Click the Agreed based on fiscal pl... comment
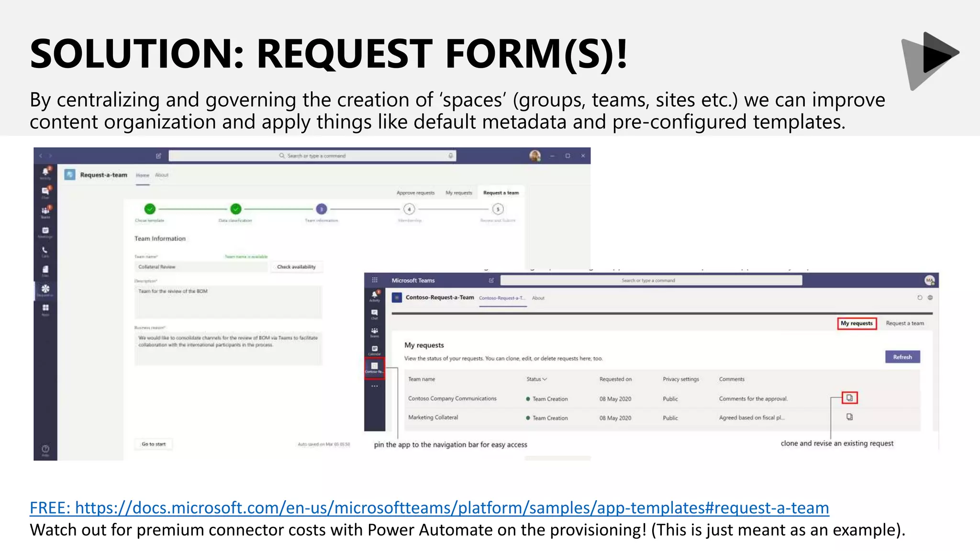Image resolution: width=980 pixels, height=551 pixels. tap(752, 418)
